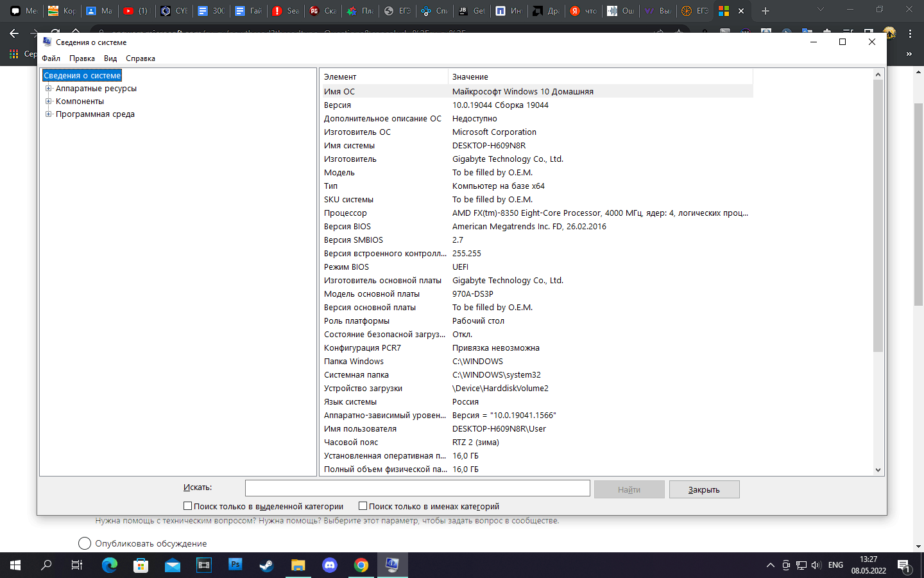The width and height of the screenshot is (924, 578).
Task: Open Meet Now tray icon
Action: [786, 565]
